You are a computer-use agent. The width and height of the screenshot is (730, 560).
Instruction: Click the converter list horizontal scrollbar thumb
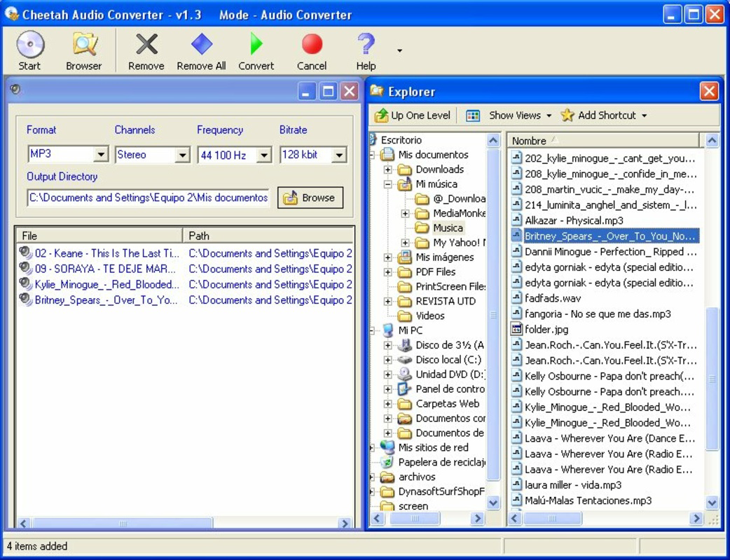122,524
